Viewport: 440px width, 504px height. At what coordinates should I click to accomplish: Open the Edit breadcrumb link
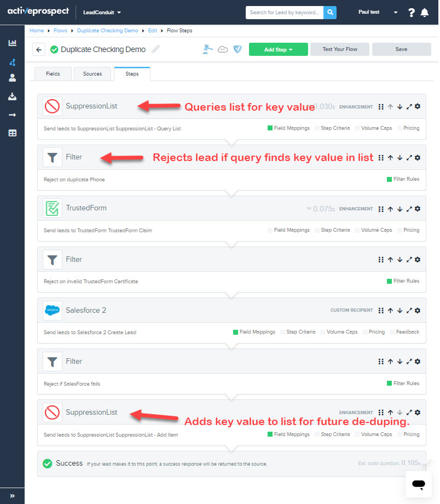click(x=153, y=31)
